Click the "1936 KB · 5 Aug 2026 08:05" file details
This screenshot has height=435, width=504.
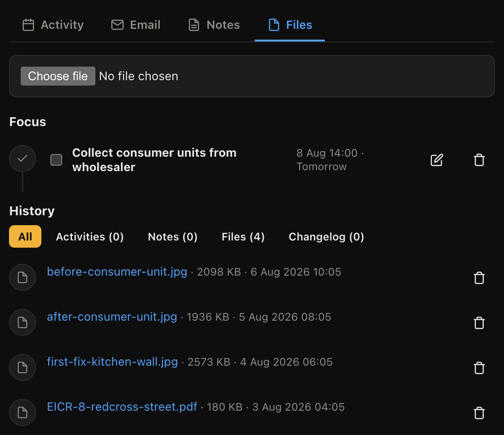pos(259,317)
